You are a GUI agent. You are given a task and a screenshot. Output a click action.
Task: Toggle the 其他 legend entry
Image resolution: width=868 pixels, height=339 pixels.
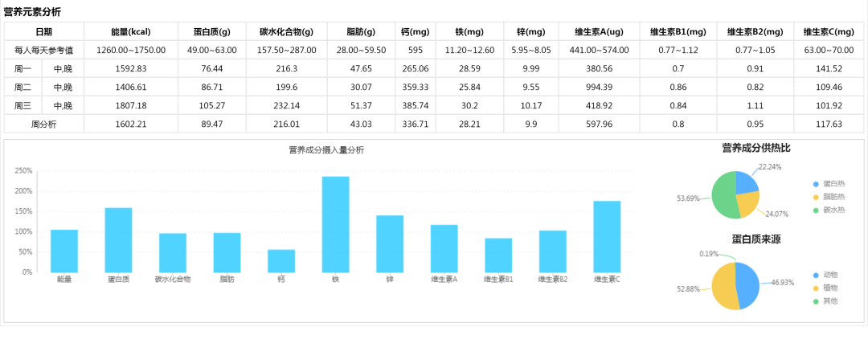825,301
